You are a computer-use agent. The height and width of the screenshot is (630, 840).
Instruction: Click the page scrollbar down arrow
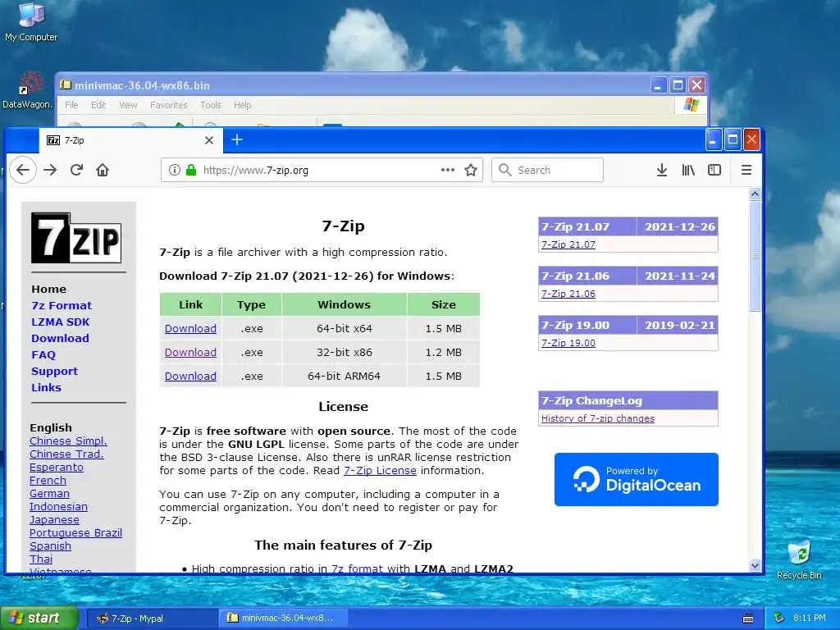click(755, 566)
